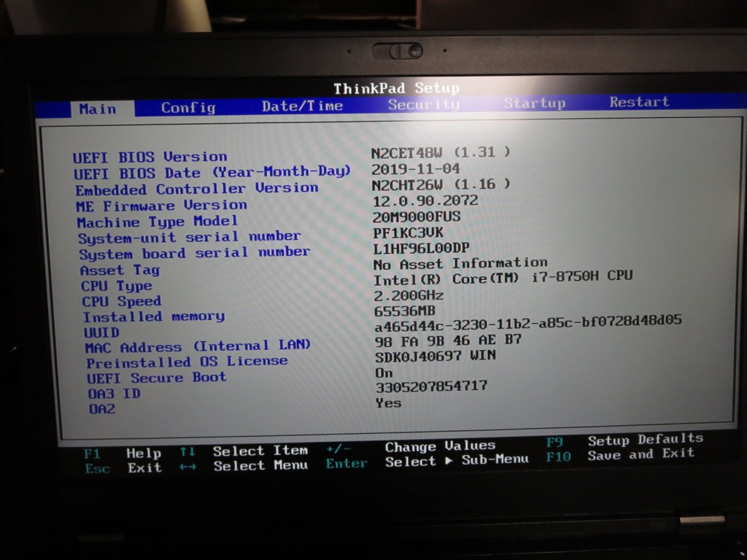Click MAC value 98 FA 9B 46 AE B7

[x=449, y=340]
